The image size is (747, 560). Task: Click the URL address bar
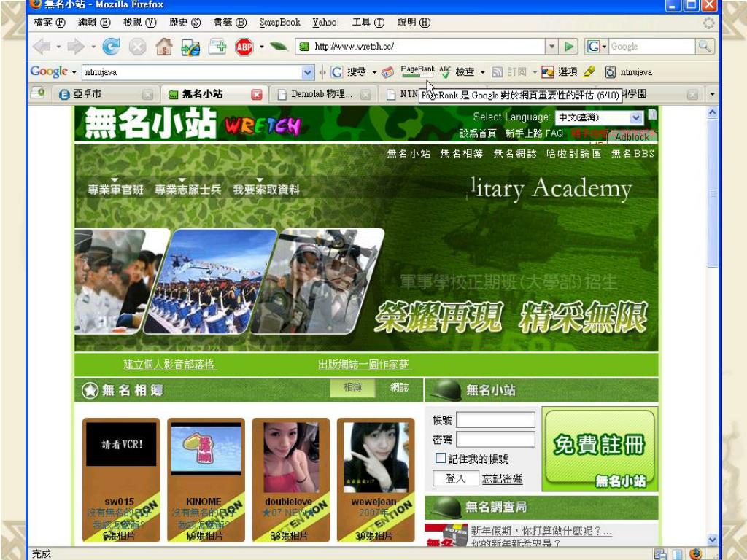[421, 46]
